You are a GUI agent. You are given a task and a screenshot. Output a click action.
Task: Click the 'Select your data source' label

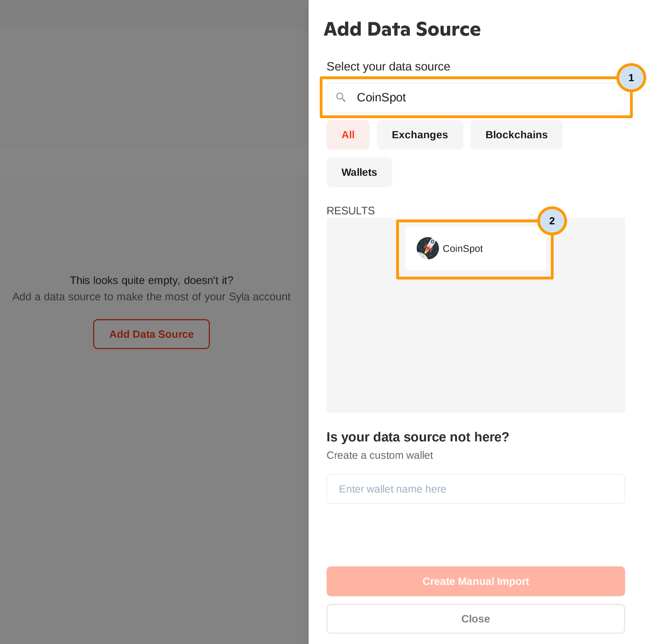(388, 66)
